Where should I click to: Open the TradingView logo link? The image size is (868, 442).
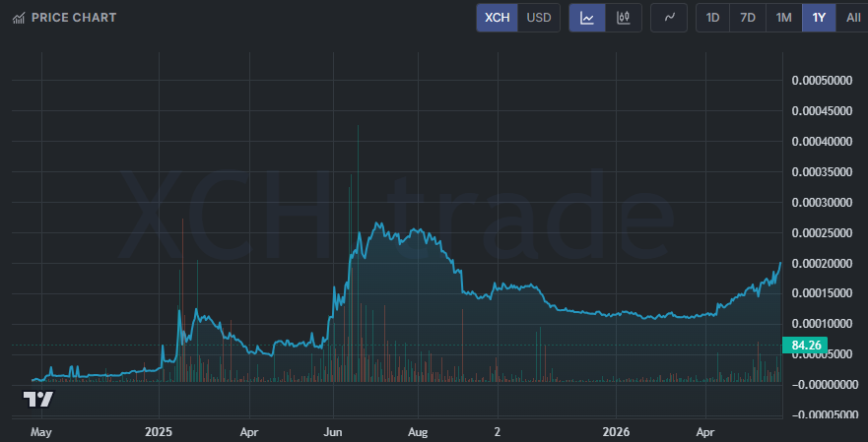(x=38, y=399)
